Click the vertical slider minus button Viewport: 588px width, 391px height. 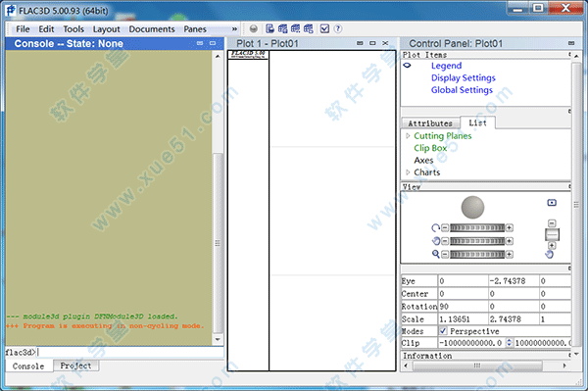[x=552, y=223]
